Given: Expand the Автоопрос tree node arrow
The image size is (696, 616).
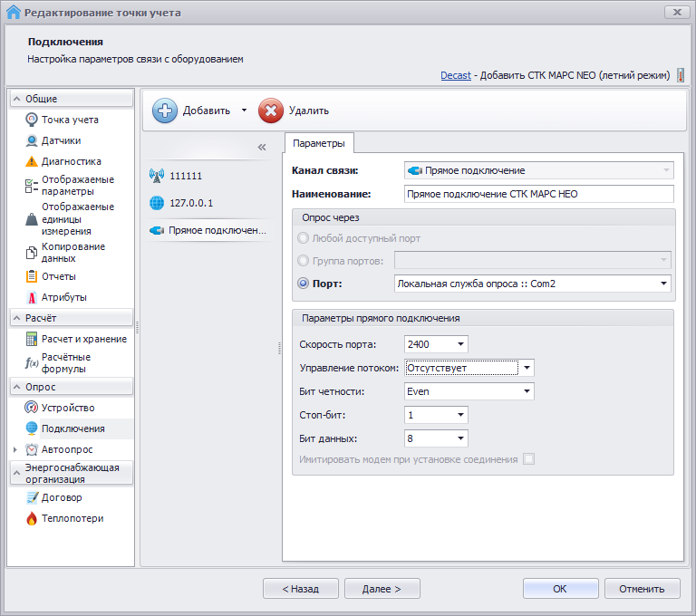Looking at the screenshot, I should (14, 449).
